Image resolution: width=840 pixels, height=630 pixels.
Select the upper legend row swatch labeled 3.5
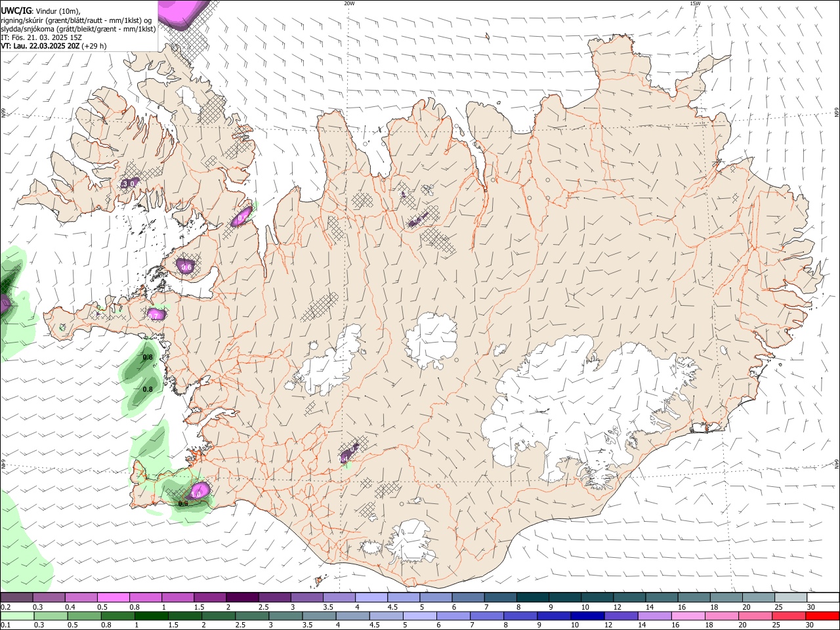(338, 598)
